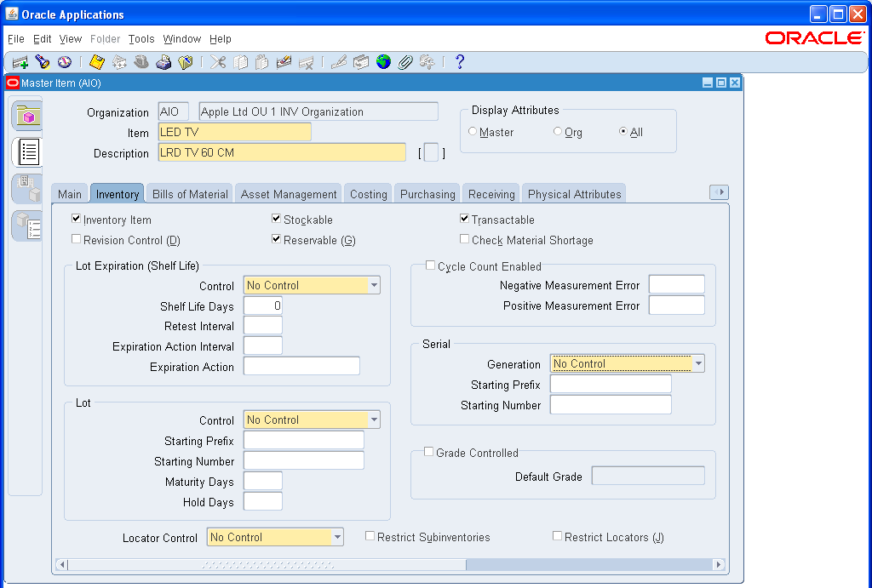Select the Find flashlight toolbar icon

point(42,61)
